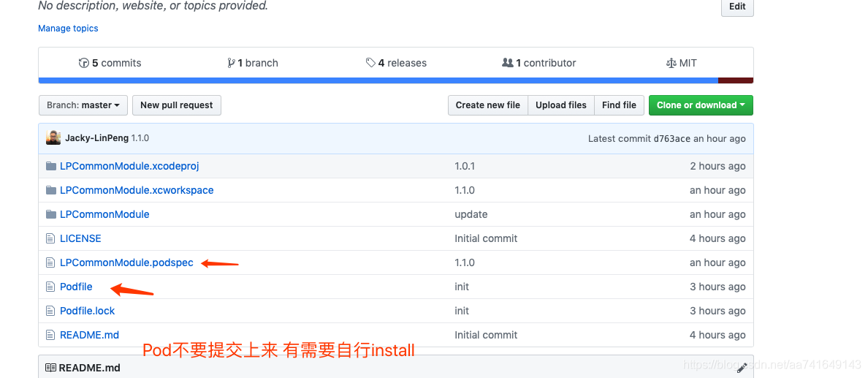This screenshot has height=378, width=868.
Task: Open the Podfile.lock file
Action: click(x=88, y=311)
